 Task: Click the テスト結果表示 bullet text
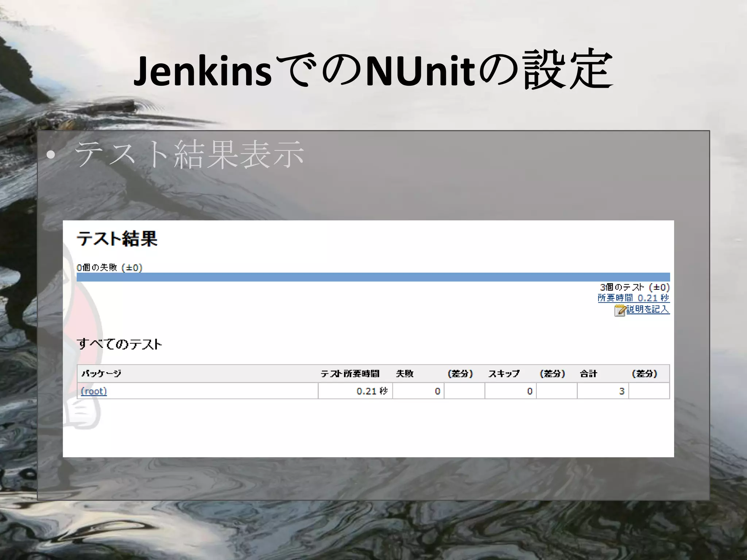coord(189,155)
